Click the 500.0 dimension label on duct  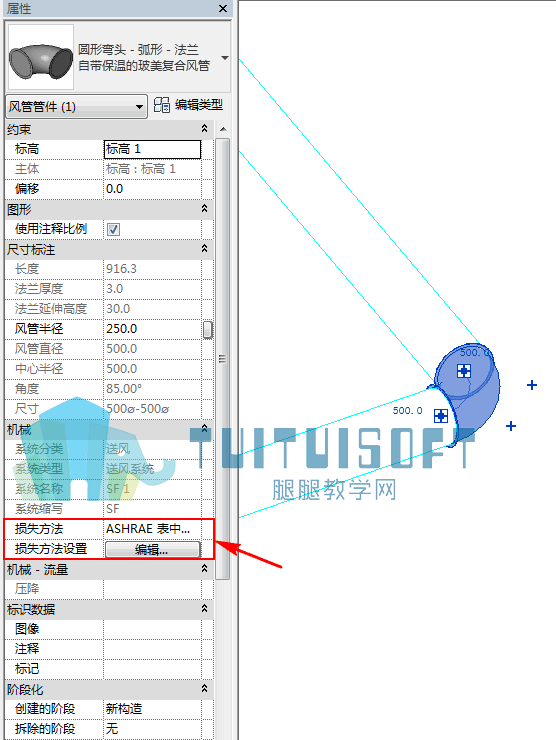click(x=407, y=411)
